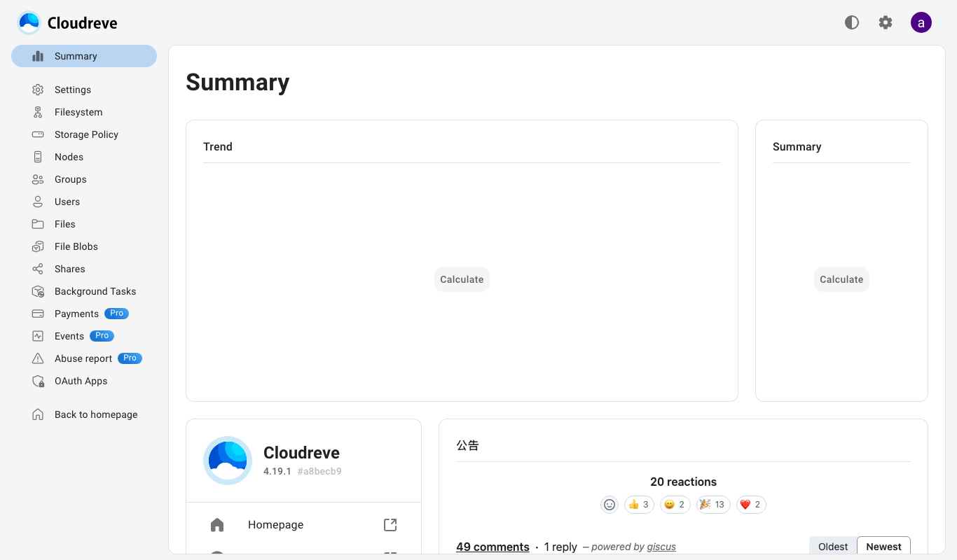Click the Filesystem icon in the sidebar

coord(38,112)
